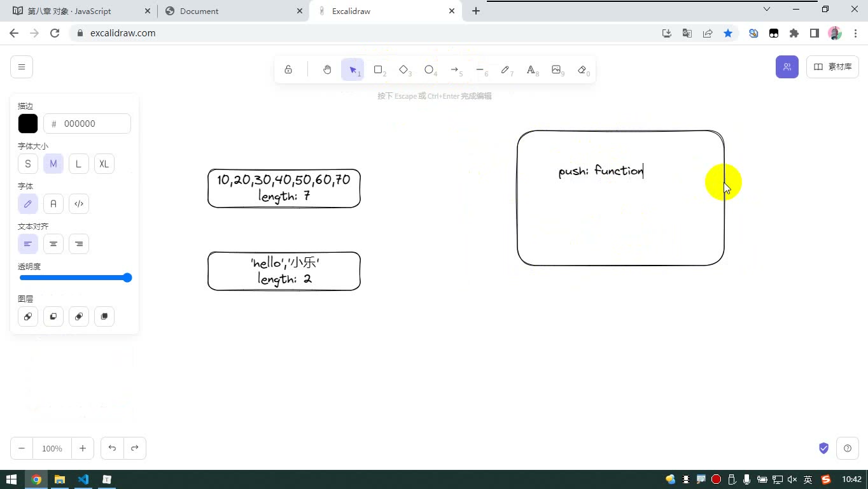Click the hex color input field
868x489 pixels.
coord(87,124)
